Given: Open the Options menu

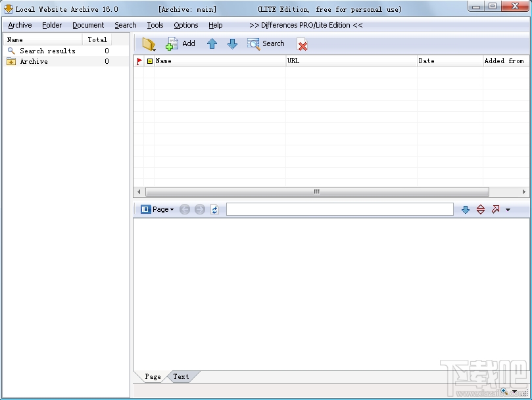Looking at the screenshot, I should pos(186,25).
